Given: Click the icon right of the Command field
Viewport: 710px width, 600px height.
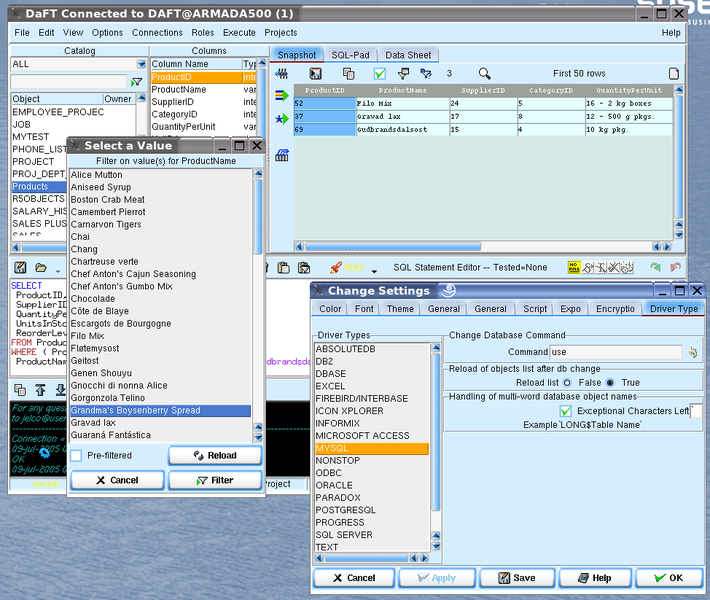Looking at the screenshot, I should coord(692,352).
